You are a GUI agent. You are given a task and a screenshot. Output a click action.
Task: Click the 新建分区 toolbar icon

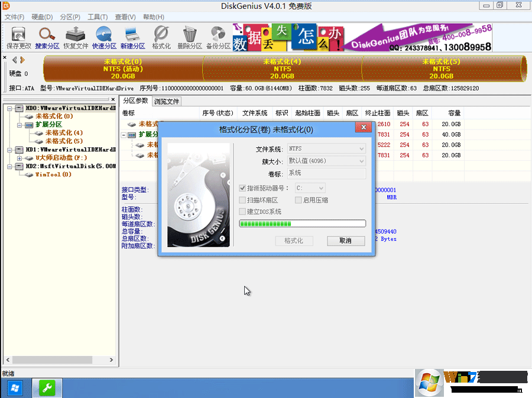tap(132, 37)
